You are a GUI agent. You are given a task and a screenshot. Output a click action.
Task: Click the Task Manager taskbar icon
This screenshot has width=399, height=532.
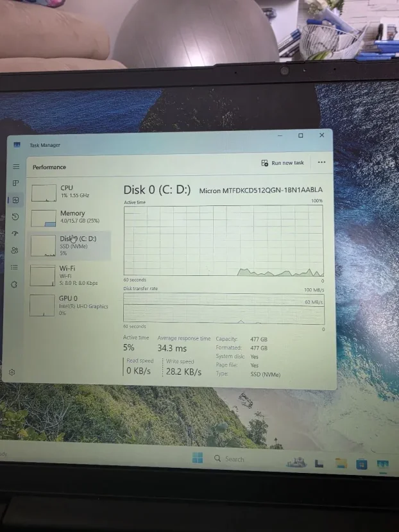click(x=383, y=465)
